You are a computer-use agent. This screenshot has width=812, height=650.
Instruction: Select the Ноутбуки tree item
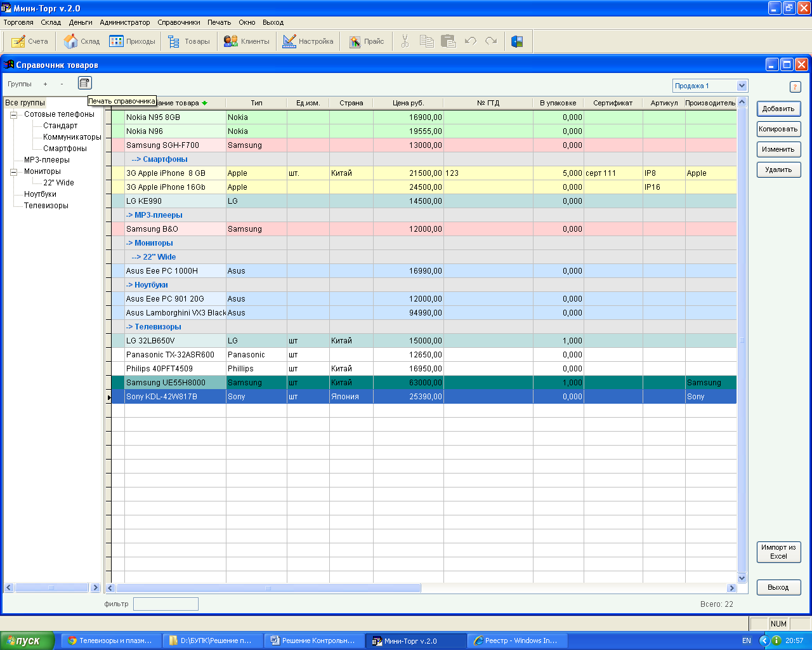[40, 194]
